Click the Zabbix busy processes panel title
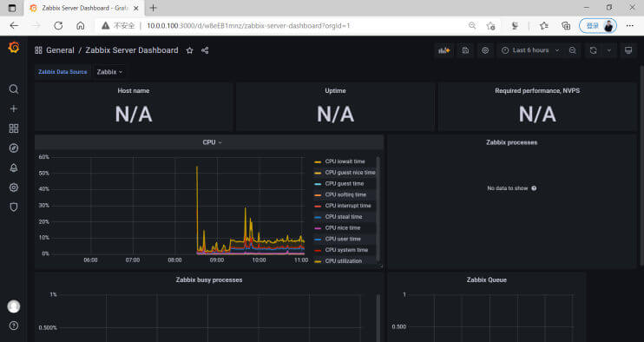Screen dimensions: 644x342 (x=209, y=280)
